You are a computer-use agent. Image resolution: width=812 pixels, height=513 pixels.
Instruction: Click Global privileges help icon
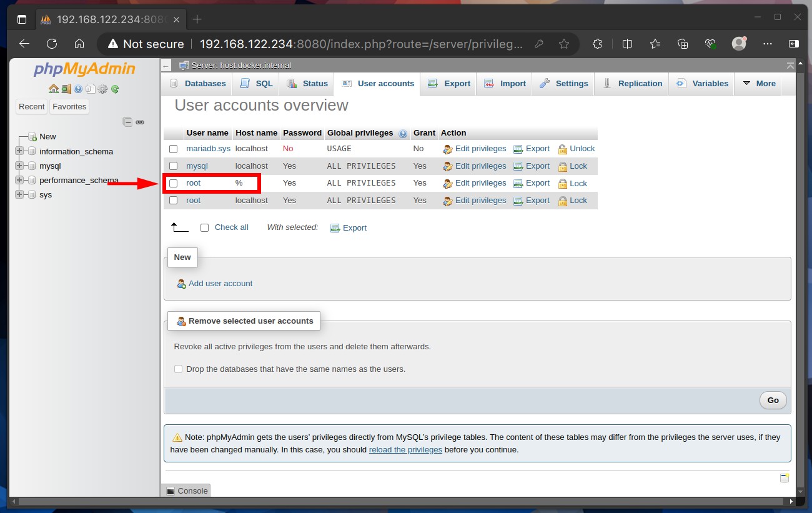(403, 134)
